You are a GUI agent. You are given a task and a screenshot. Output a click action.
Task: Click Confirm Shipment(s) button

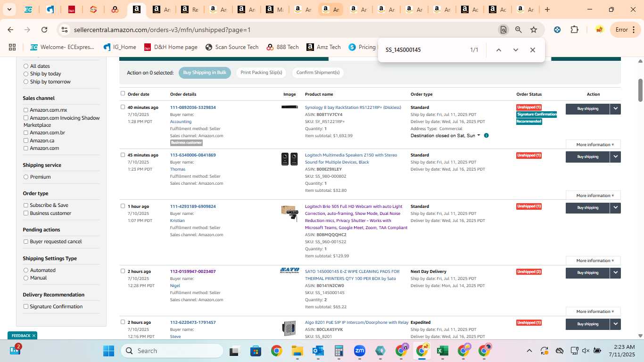(x=318, y=73)
